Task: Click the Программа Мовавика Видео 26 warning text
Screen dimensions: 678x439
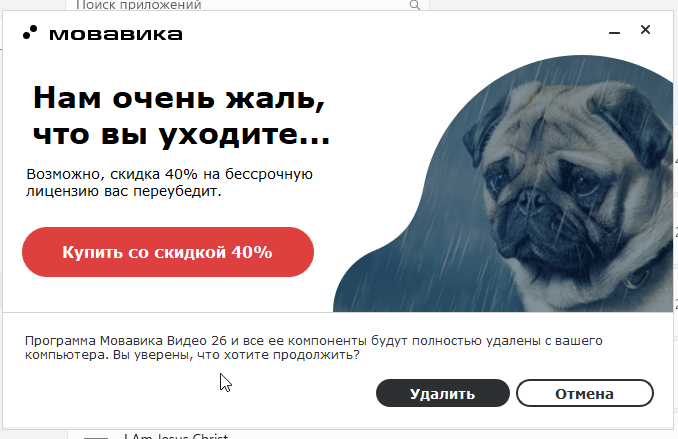Action: pos(313,348)
